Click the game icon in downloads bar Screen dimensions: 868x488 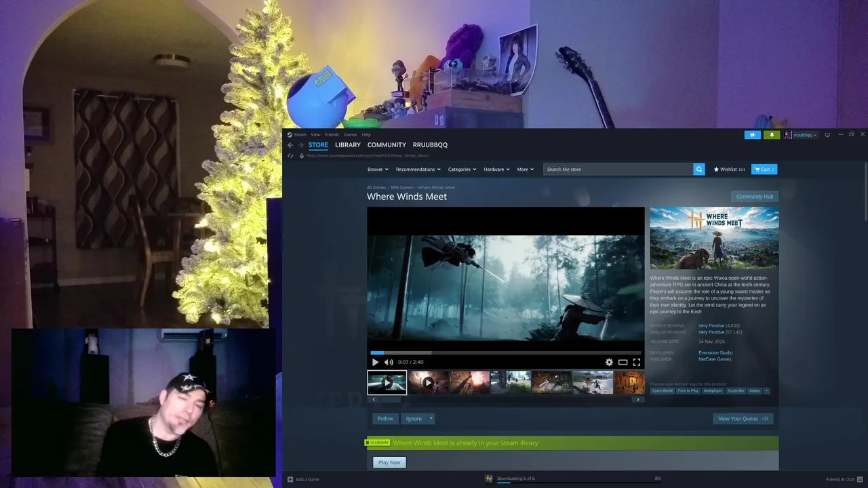489,479
